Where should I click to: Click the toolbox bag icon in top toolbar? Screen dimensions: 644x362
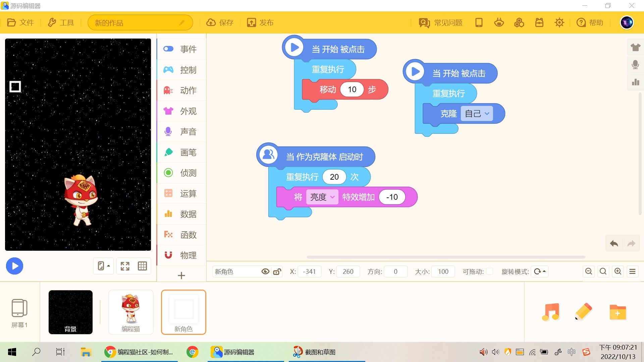(539, 22)
